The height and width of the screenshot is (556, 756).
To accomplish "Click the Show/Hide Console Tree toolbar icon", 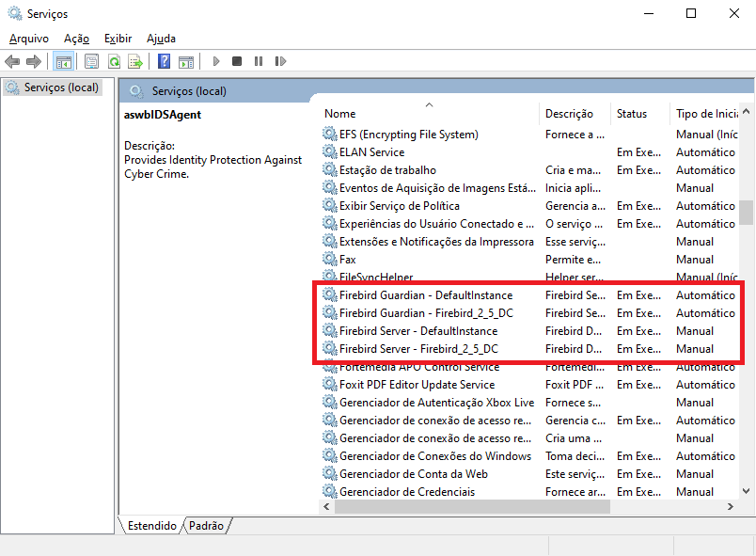I will coord(63,61).
